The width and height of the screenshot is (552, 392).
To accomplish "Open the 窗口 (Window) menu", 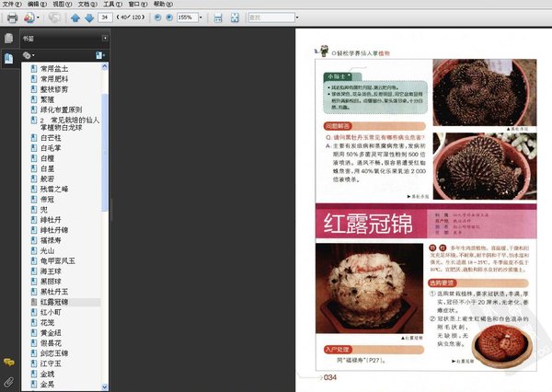I will [x=138, y=5].
